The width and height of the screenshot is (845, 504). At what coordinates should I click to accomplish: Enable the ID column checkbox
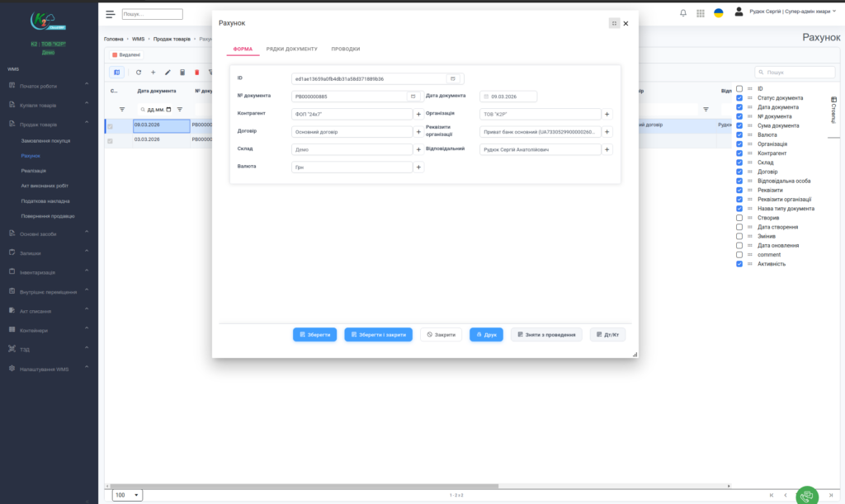point(739,88)
